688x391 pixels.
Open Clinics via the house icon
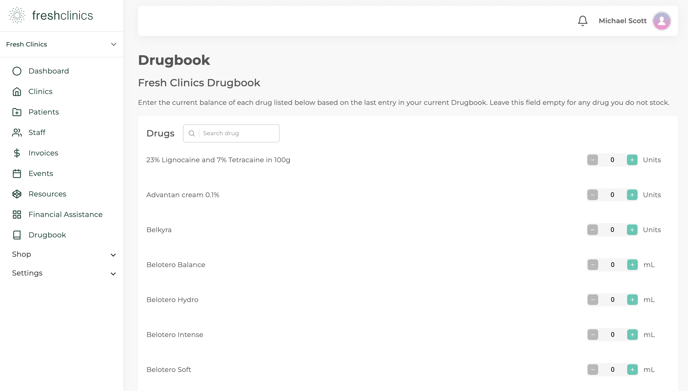point(17,91)
